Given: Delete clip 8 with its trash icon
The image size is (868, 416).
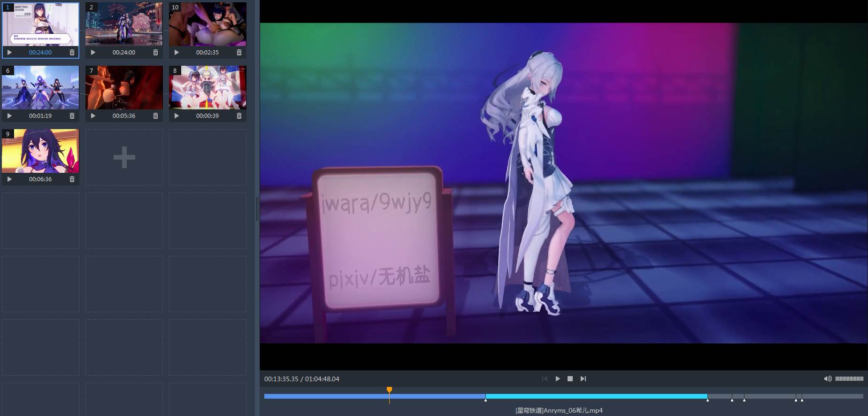Looking at the screenshot, I should 239,116.
